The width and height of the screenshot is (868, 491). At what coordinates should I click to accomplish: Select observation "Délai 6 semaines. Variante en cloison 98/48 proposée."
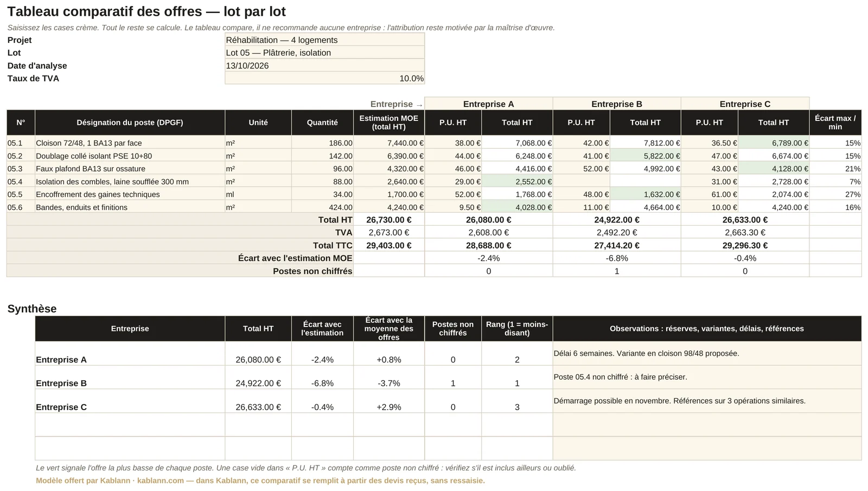pyautogui.click(x=707, y=353)
